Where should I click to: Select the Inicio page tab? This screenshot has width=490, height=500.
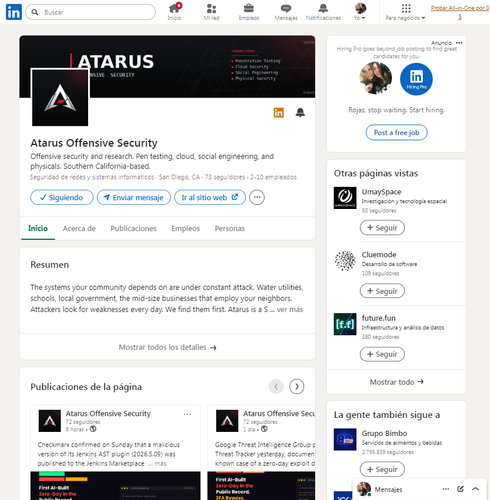coord(38,228)
